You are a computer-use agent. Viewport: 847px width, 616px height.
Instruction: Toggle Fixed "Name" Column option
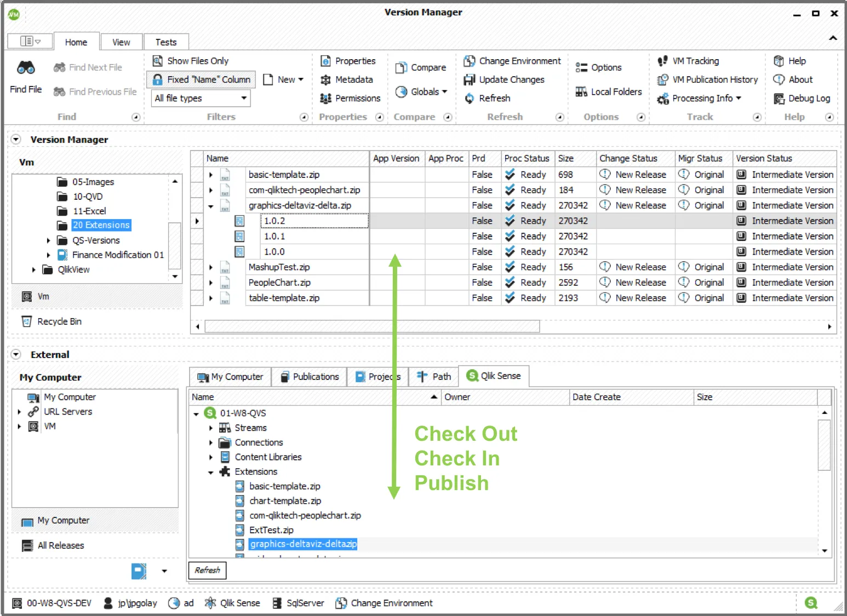pos(201,79)
